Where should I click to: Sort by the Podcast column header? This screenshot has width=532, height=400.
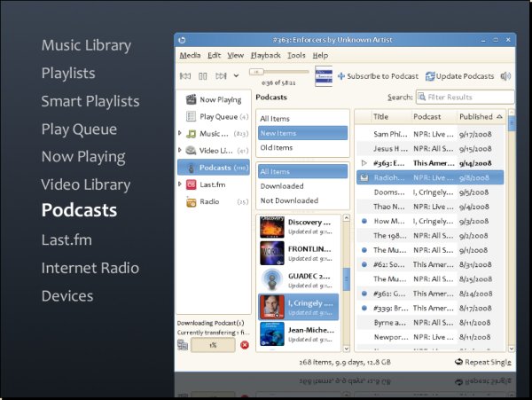434,117
